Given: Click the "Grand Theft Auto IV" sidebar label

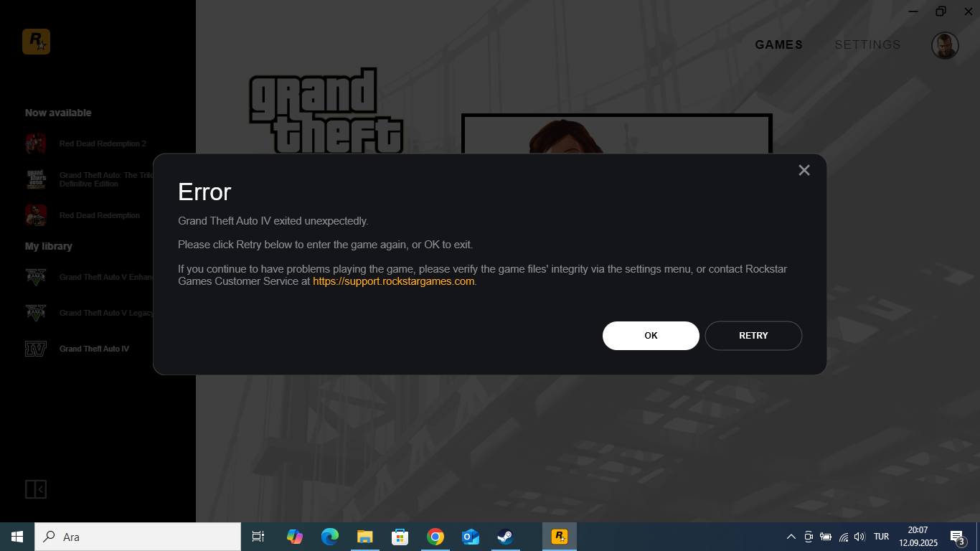Looking at the screenshot, I should point(94,349).
